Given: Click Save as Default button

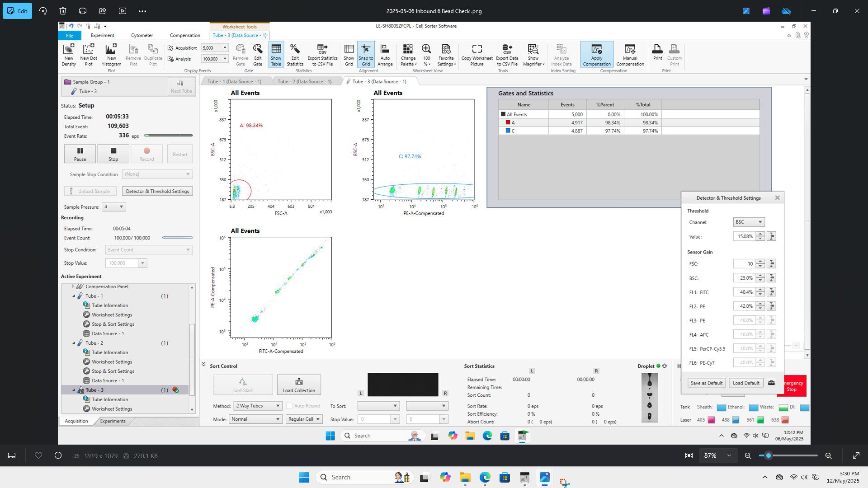Looking at the screenshot, I should pos(706,383).
